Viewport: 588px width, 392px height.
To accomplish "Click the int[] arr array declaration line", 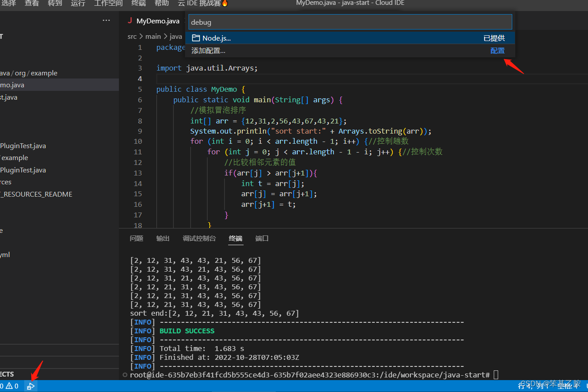I will click(268, 121).
